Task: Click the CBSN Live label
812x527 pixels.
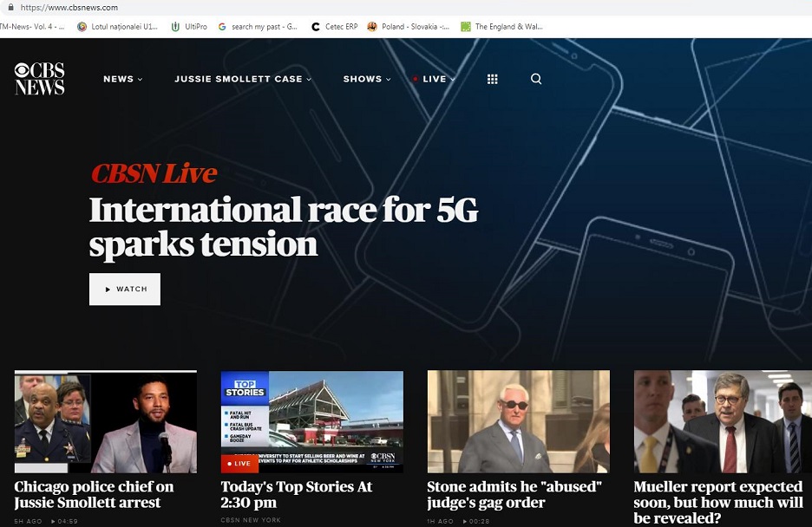Action: [154, 173]
